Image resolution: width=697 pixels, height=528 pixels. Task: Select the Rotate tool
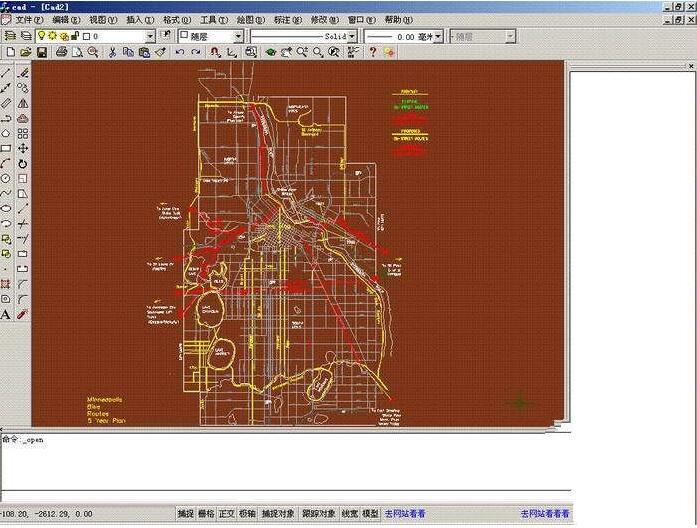tap(23, 164)
